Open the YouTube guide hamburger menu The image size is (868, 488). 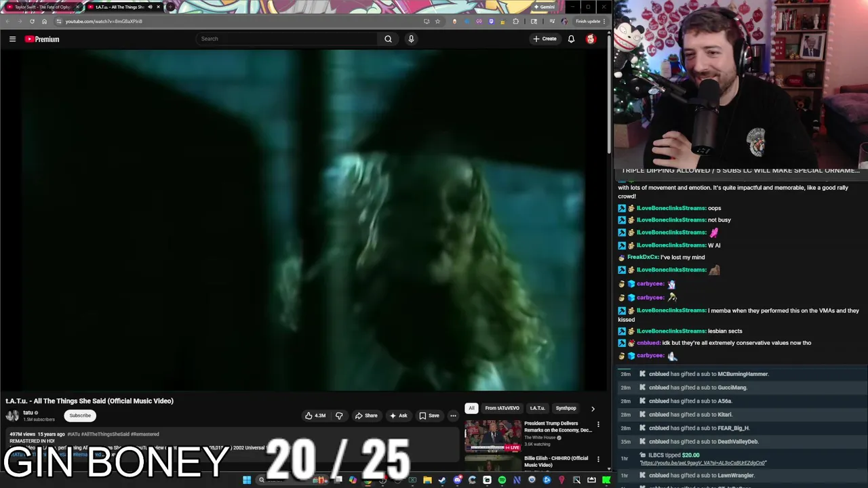[12, 39]
